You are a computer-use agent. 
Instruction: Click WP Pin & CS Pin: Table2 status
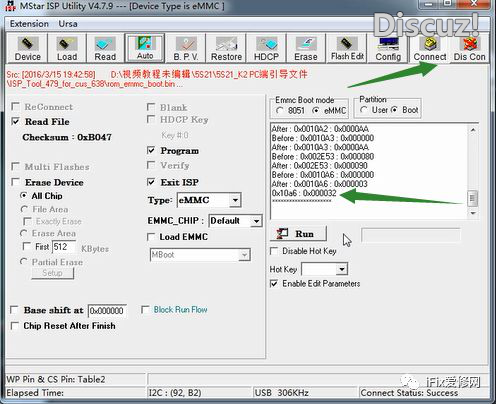[56, 379]
